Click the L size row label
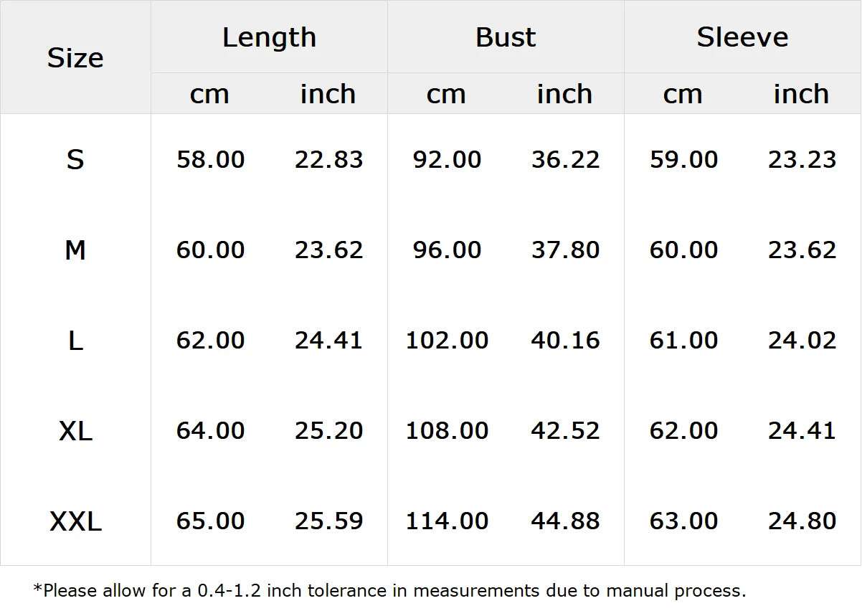 [75, 340]
